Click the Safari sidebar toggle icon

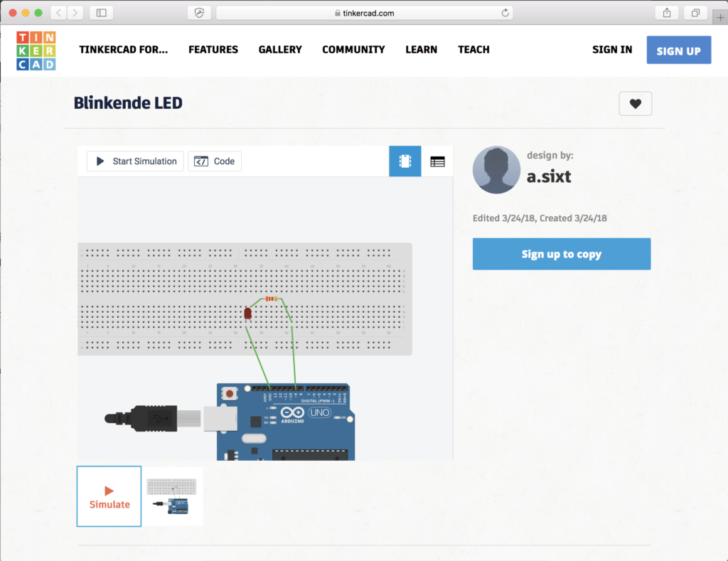pos(101,13)
